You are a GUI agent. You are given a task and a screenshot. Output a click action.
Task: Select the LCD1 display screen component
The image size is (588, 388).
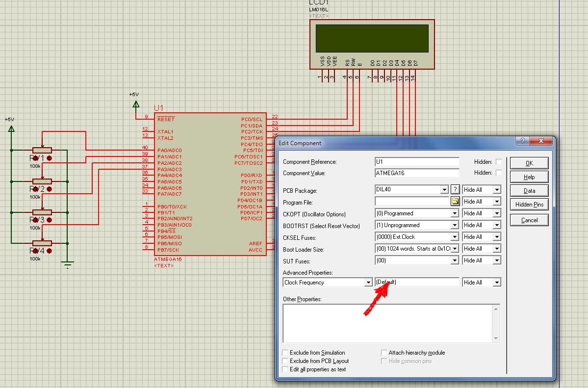(371, 37)
